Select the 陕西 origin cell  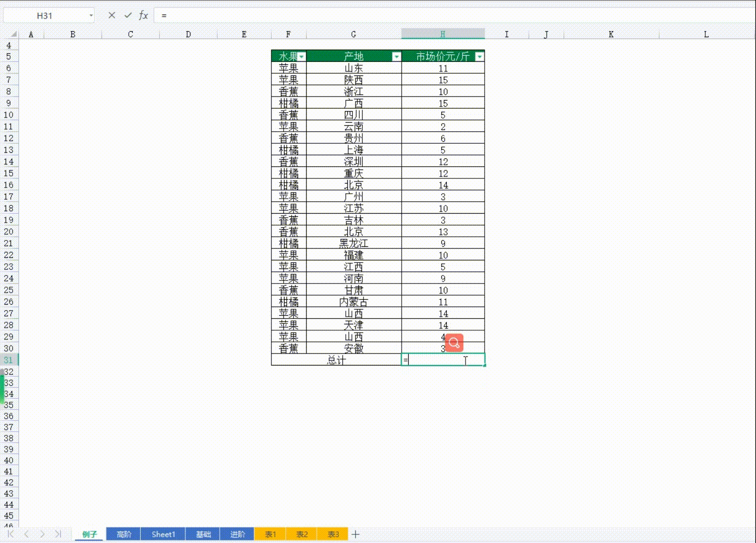(x=354, y=79)
